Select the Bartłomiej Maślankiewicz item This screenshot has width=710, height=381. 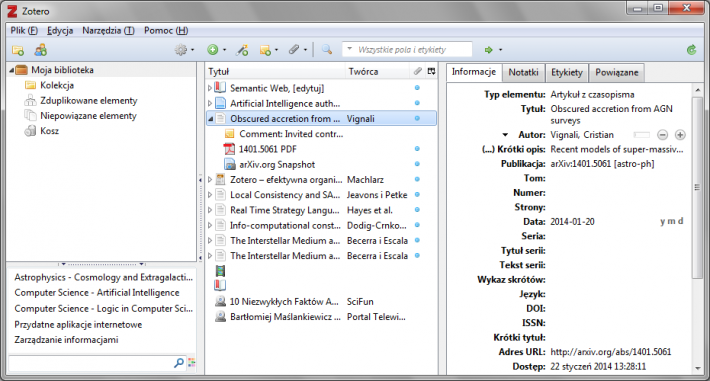[285, 317]
